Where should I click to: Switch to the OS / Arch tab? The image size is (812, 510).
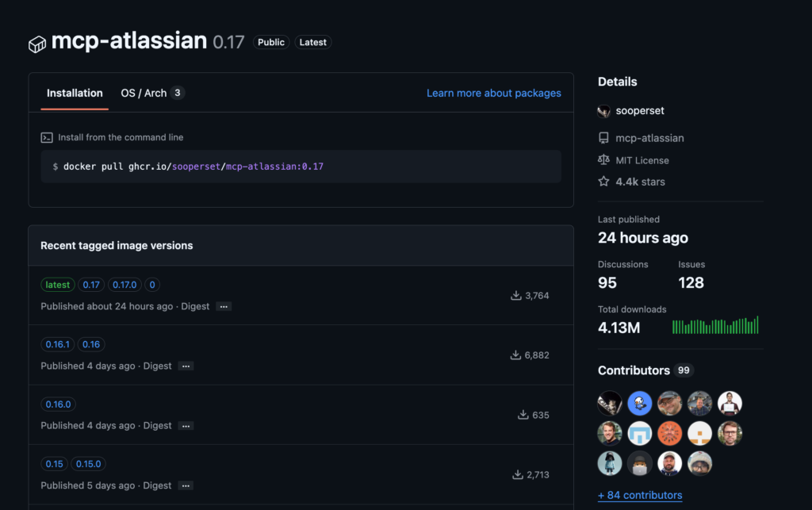[x=145, y=93]
